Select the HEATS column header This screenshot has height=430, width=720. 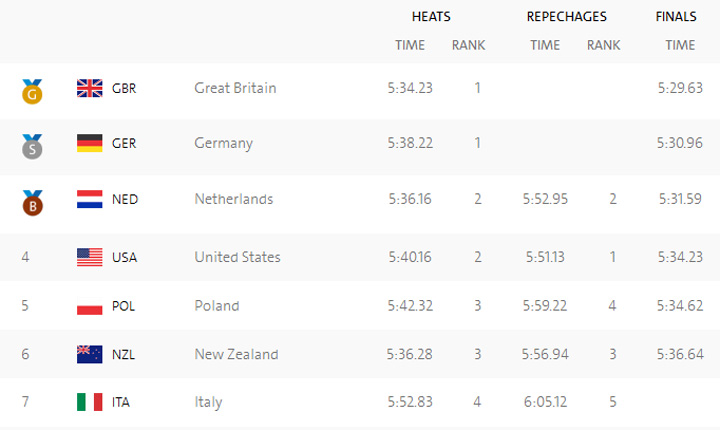431,17
